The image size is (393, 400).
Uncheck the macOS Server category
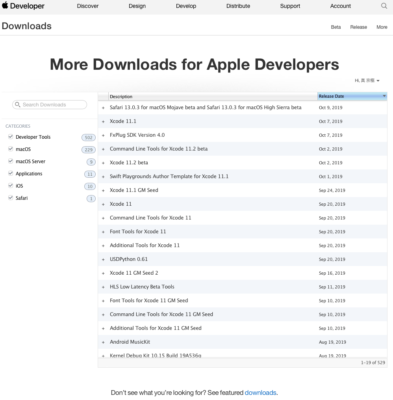click(x=10, y=161)
